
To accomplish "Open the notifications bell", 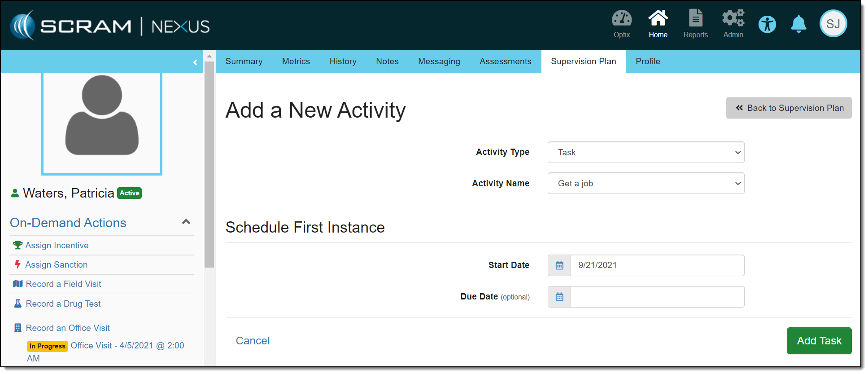I will click(x=798, y=24).
